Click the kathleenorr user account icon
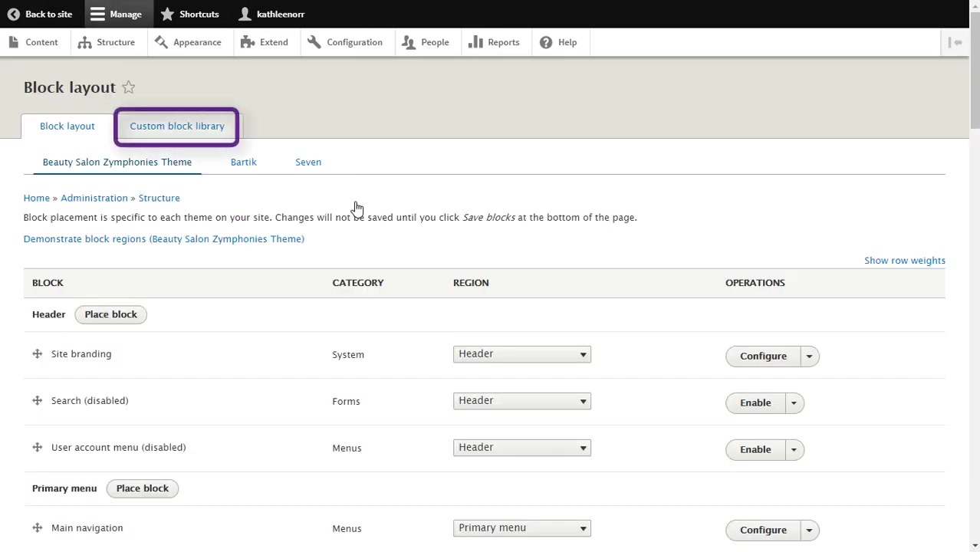Screen dimensions: 980x552 (245, 14)
